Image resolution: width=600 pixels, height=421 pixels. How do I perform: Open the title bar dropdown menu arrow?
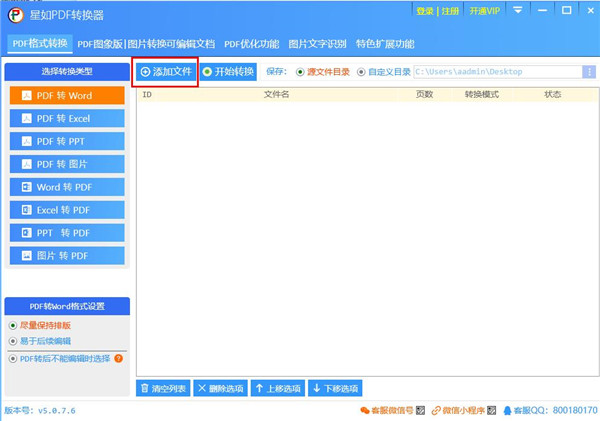[x=519, y=11]
